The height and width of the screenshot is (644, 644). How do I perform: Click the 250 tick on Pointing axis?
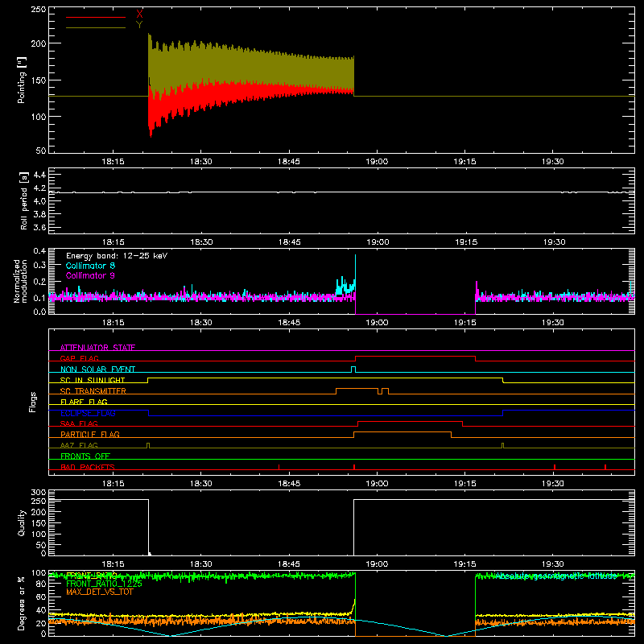[39, 10]
